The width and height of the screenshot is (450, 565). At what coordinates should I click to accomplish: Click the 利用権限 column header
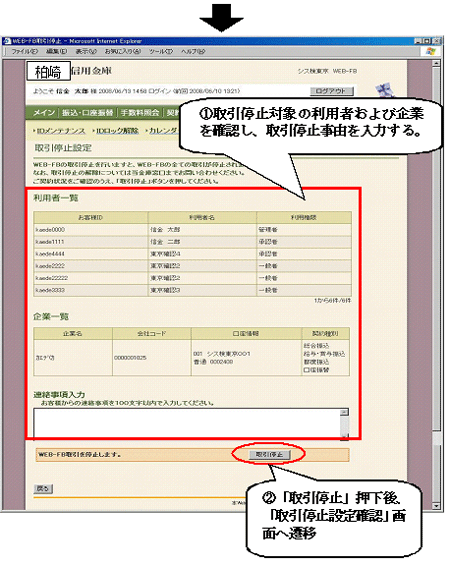click(x=304, y=218)
